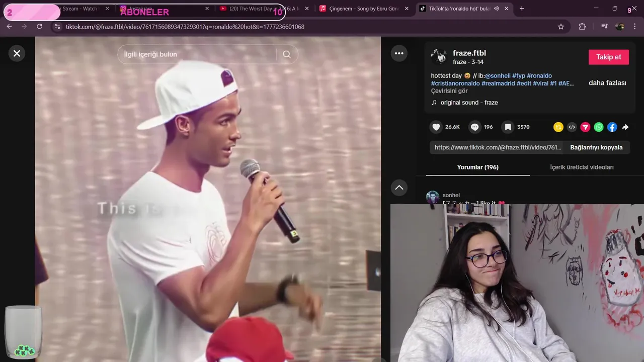Image resolution: width=644 pixels, height=362 pixels.
Task: Open more share options arrow icon
Action: pos(625,127)
